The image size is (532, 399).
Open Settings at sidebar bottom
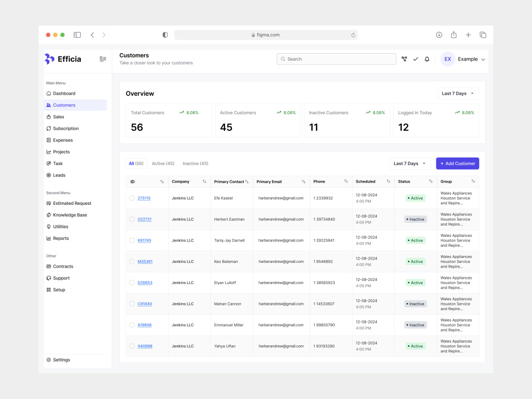(75, 360)
